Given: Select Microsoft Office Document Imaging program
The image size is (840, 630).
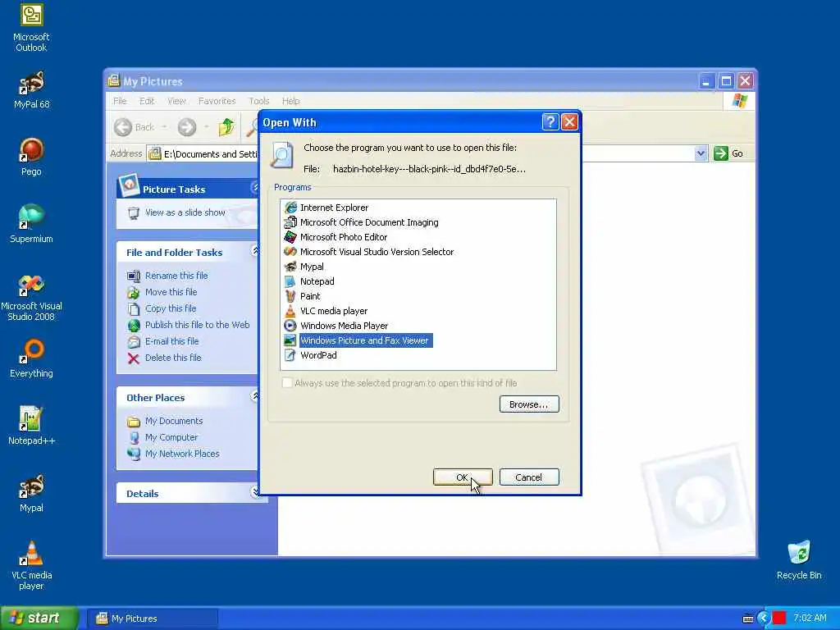Looking at the screenshot, I should 361,222.
